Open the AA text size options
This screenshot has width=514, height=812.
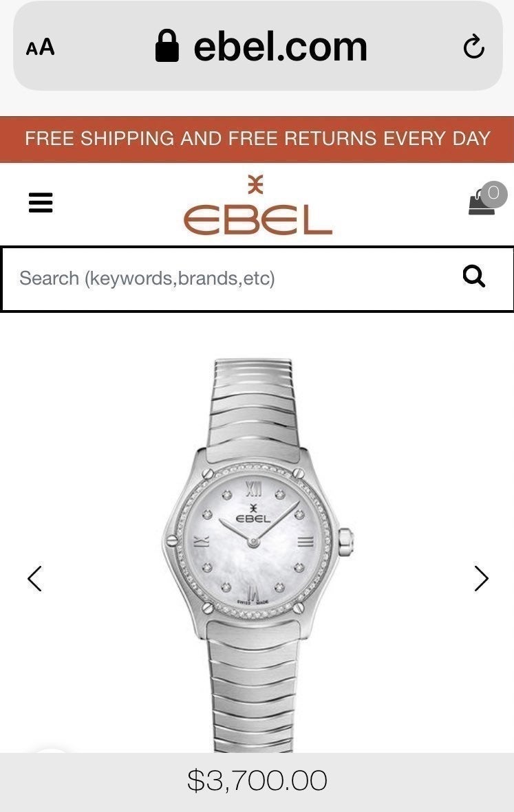[x=40, y=47]
